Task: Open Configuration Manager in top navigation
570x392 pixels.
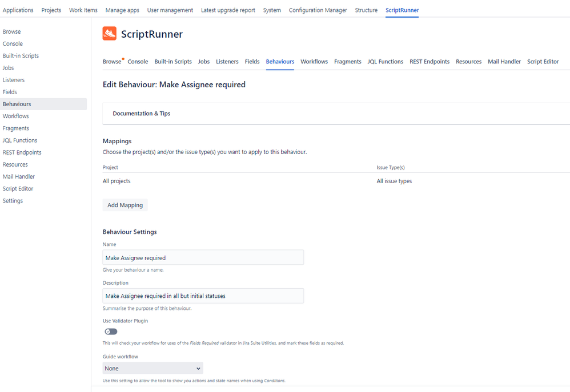Action: [x=318, y=10]
